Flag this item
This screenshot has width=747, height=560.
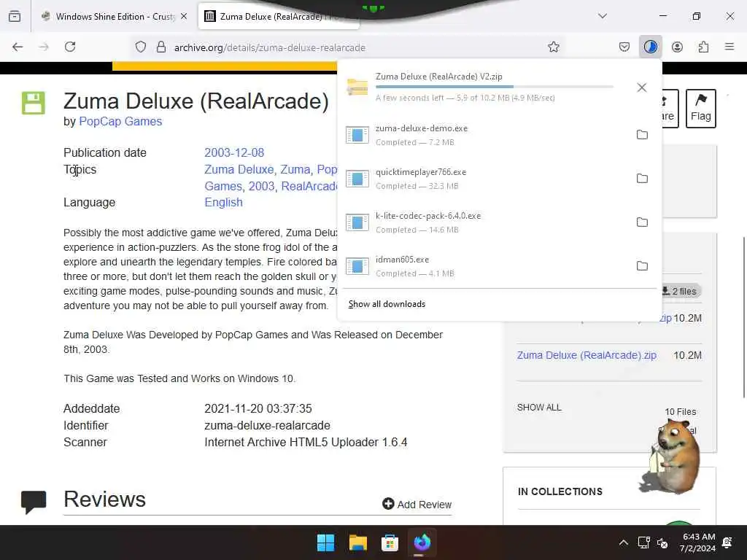click(701, 108)
